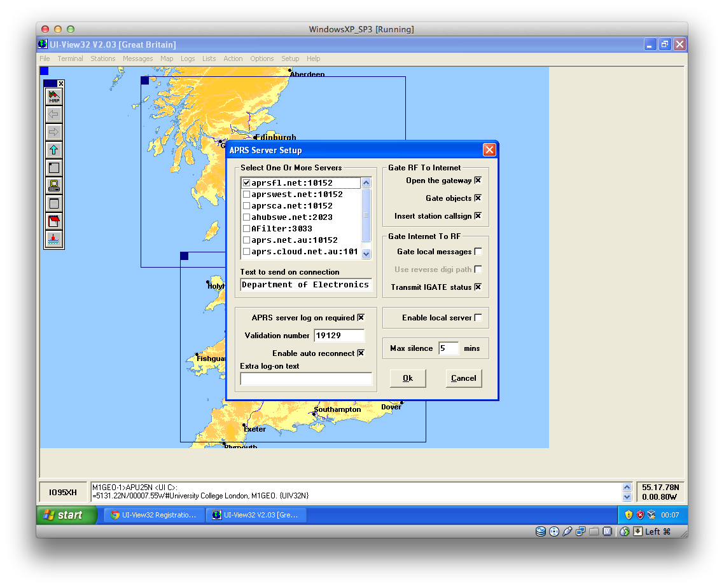Open the Logs menu

pyautogui.click(x=188, y=58)
